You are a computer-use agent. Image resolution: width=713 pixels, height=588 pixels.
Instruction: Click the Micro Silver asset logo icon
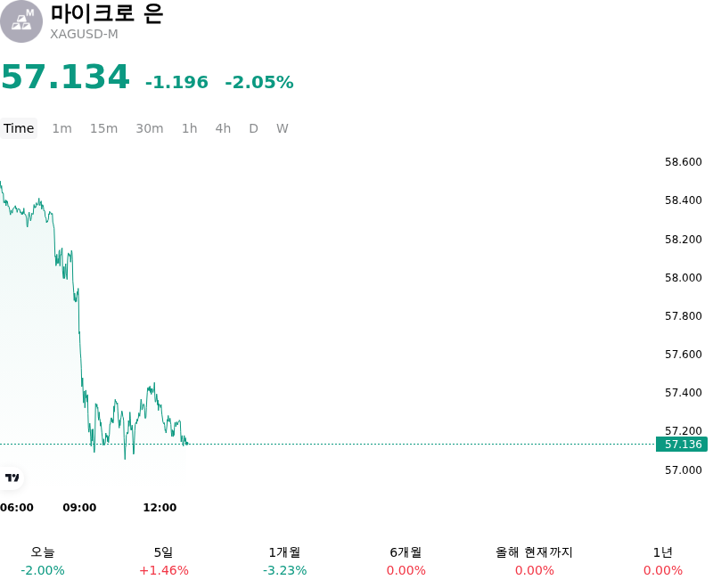pyautogui.click(x=20, y=21)
